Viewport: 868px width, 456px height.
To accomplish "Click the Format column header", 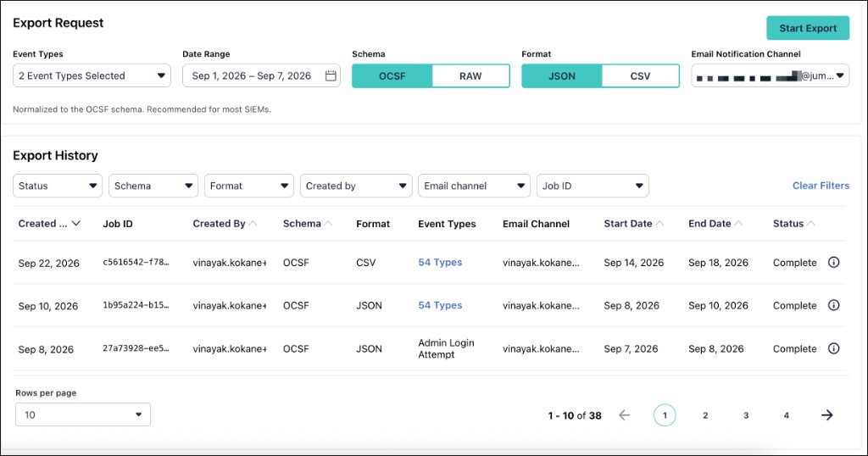I will [x=373, y=224].
